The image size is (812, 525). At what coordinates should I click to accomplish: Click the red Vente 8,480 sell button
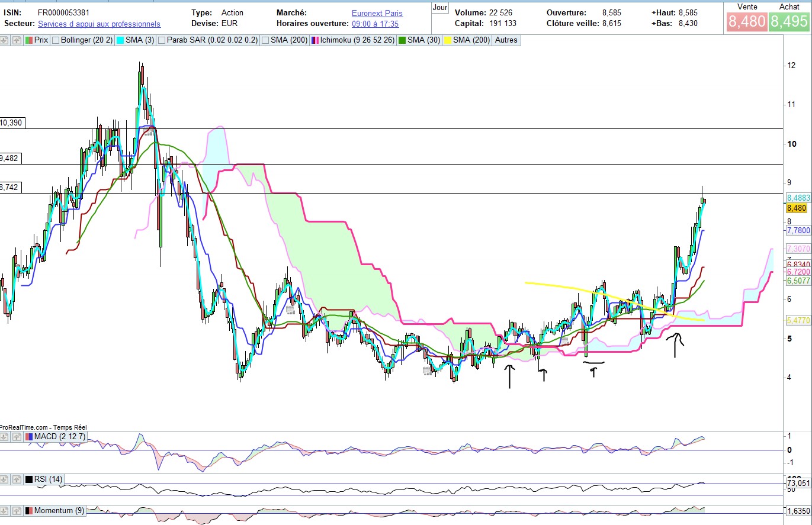pyautogui.click(x=746, y=22)
